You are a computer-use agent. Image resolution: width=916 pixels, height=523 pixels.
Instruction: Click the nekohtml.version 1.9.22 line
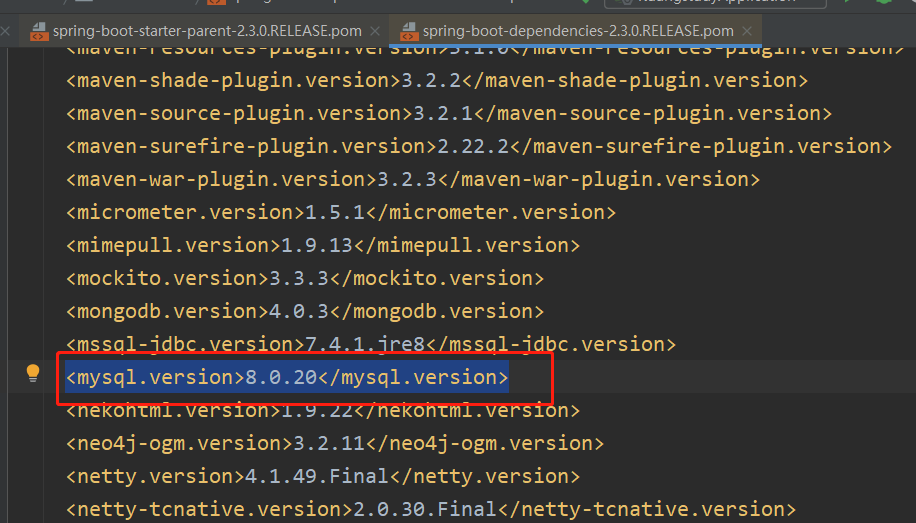coord(323,411)
